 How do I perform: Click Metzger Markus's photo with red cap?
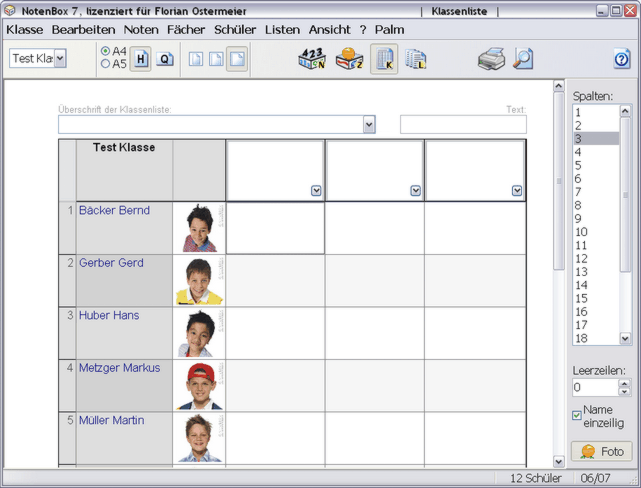tap(199, 386)
